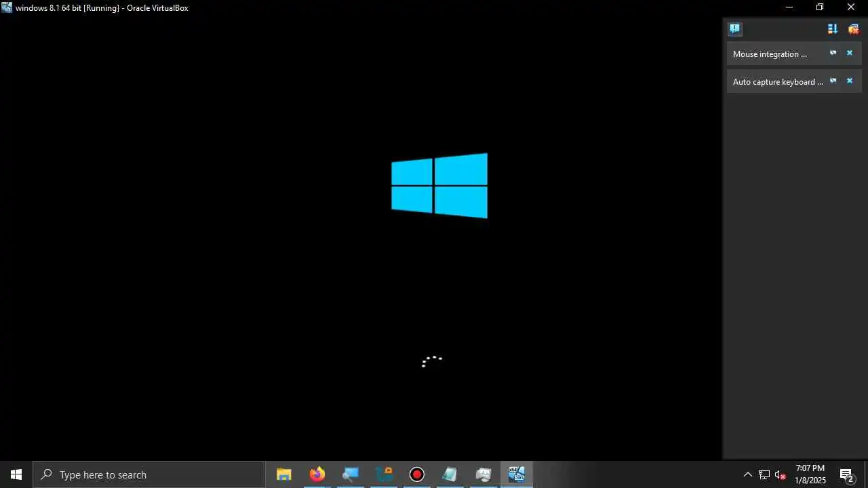Open the notebook-like app on taskbar

[x=450, y=474]
